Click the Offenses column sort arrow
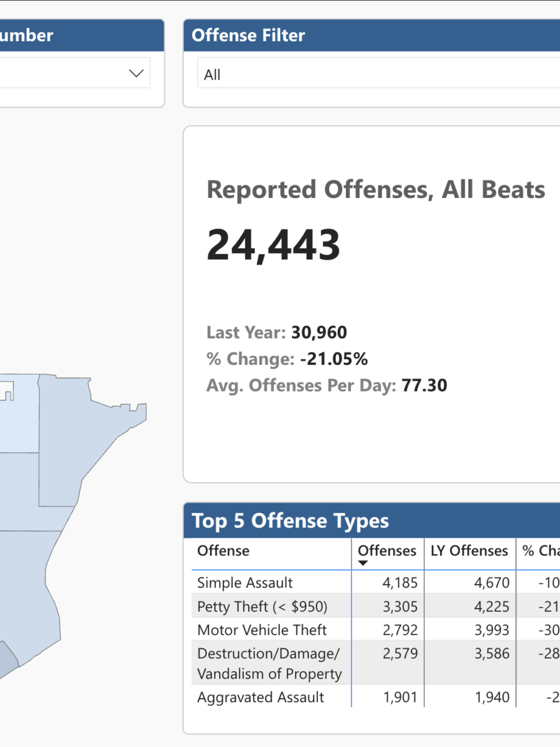Screen dimensions: 560x747 [x=363, y=562]
